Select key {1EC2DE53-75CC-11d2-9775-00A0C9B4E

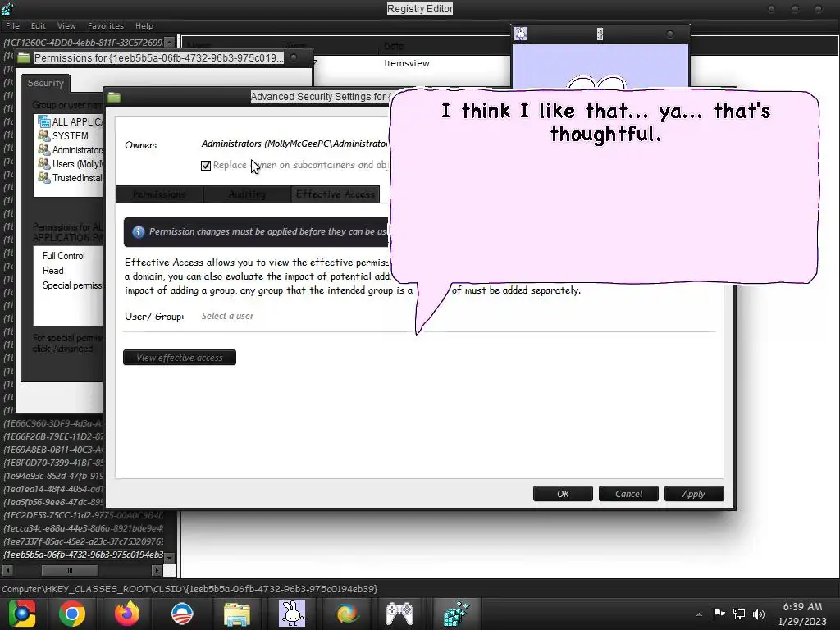[x=84, y=515]
